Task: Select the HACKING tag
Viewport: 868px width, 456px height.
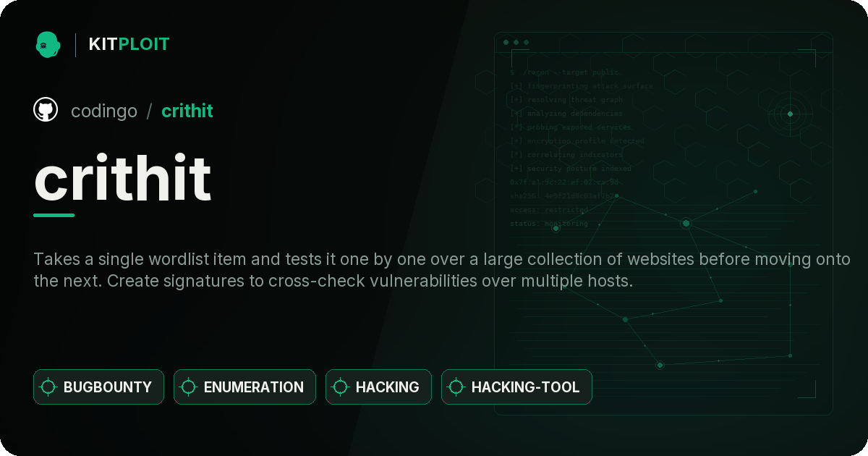Action: [378, 387]
